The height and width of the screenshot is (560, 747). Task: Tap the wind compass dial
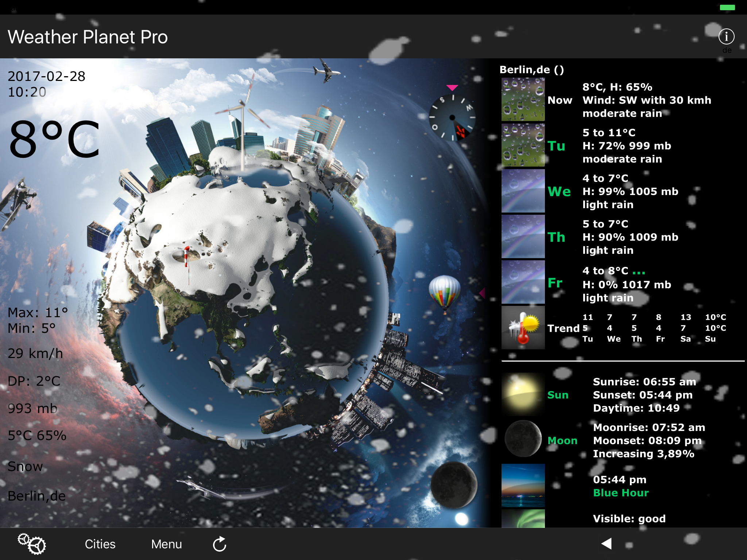pyautogui.click(x=452, y=117)
